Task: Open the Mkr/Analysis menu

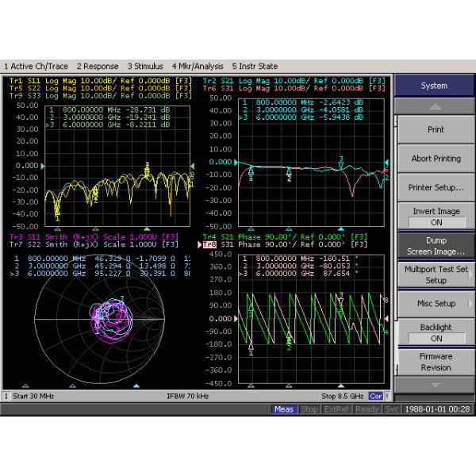Action: click(198, 67)
